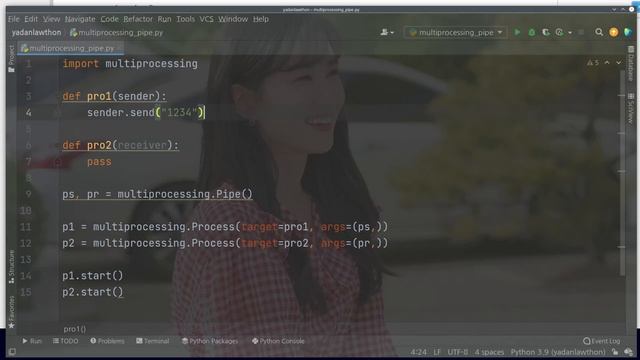Change the UTF-8 file encoding
This screenshot has height=360, width=640.
point(458,352)
